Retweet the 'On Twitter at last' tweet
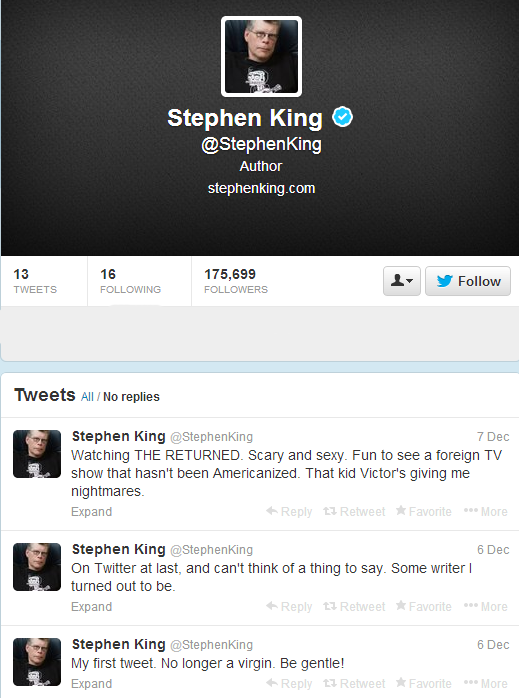 (354, 606)
